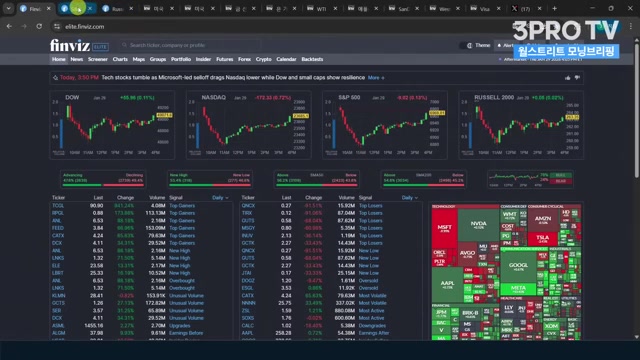This screenshot has width=640, height=360.
Task: Click the finviz logo
Action: point(70,45)
